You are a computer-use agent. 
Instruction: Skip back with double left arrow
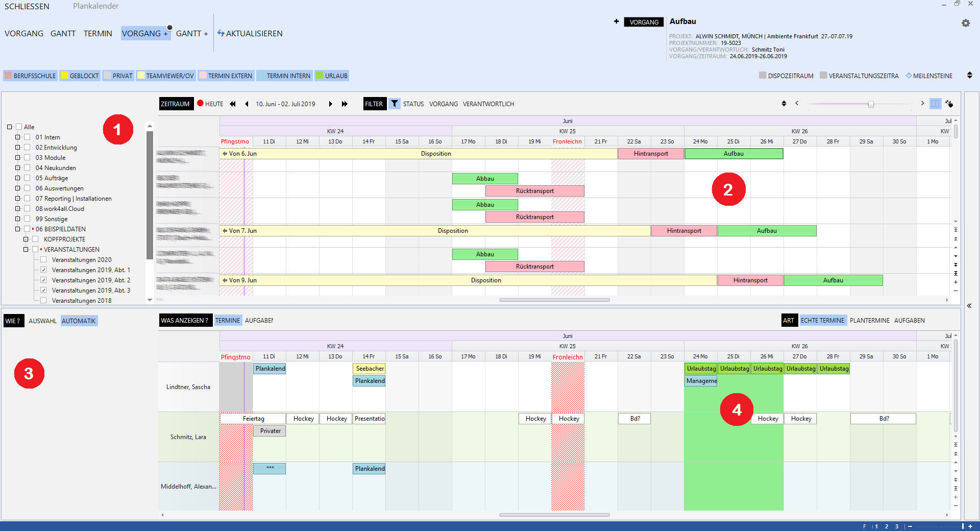tap(233, 104)
